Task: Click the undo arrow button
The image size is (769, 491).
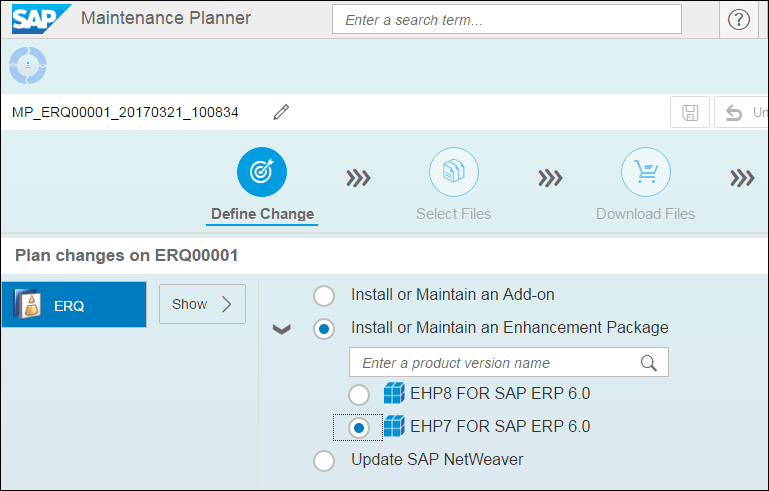Action: (741, 112)
